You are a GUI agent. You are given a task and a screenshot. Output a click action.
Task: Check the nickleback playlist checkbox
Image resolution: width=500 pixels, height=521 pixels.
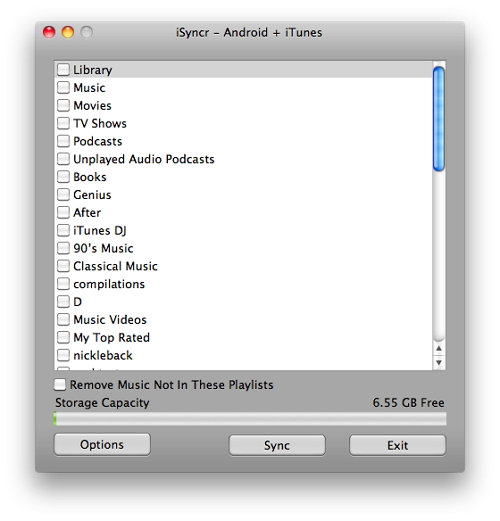(x=63, y=355)
